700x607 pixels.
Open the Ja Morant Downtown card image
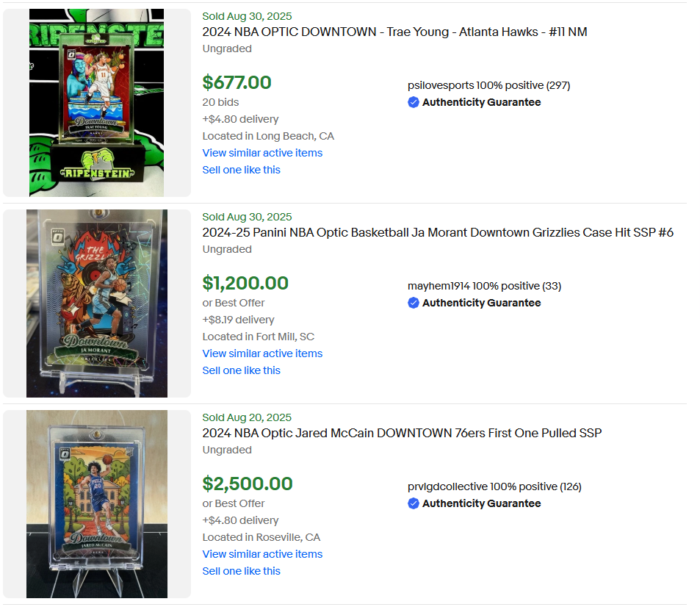point(97,303)
